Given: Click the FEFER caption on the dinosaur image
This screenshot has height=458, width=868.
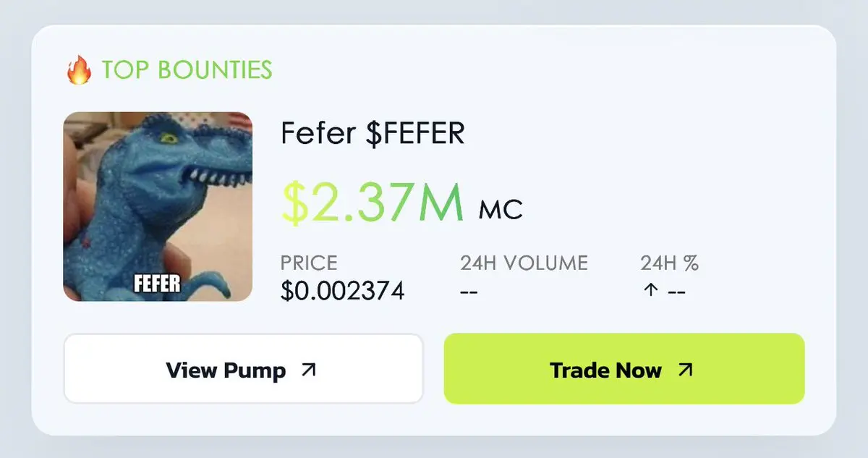Looking at the screenshot, I should [x=157, y=283].
